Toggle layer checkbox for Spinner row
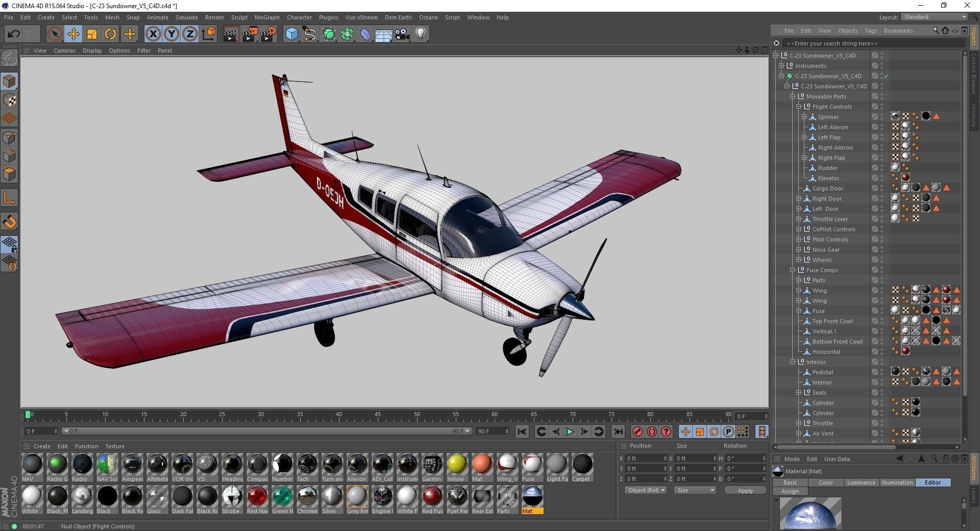The height and width of the screenshot is (531, 980). [874, 117]
